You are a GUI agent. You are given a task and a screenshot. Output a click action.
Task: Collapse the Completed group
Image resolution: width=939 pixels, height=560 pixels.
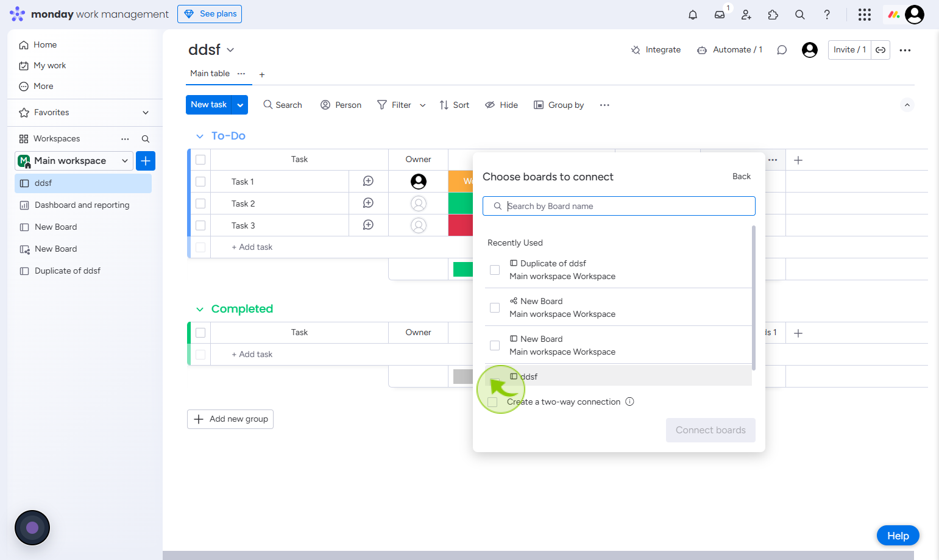(199, 310)
